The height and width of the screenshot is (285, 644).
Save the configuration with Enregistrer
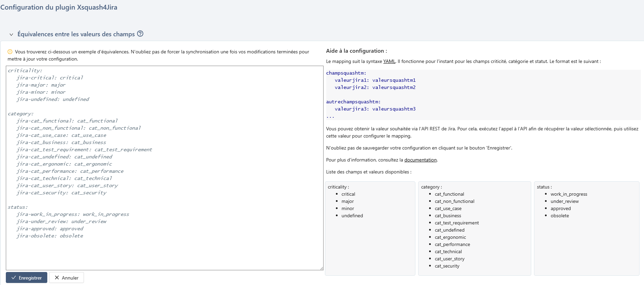tap(27, 278)
